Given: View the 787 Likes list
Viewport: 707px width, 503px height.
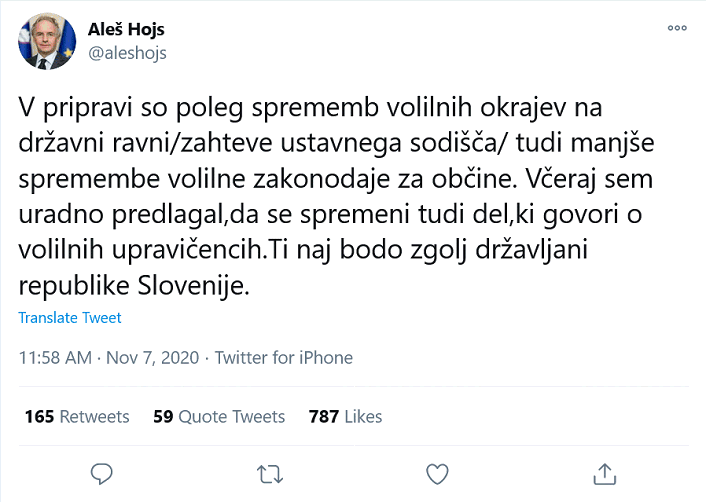Looking at the screenshot, I should point(346,417).
